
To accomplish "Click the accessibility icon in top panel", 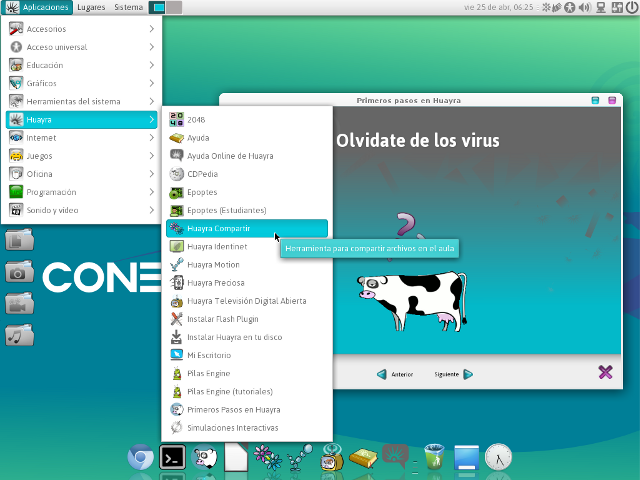I will (569, 7).
